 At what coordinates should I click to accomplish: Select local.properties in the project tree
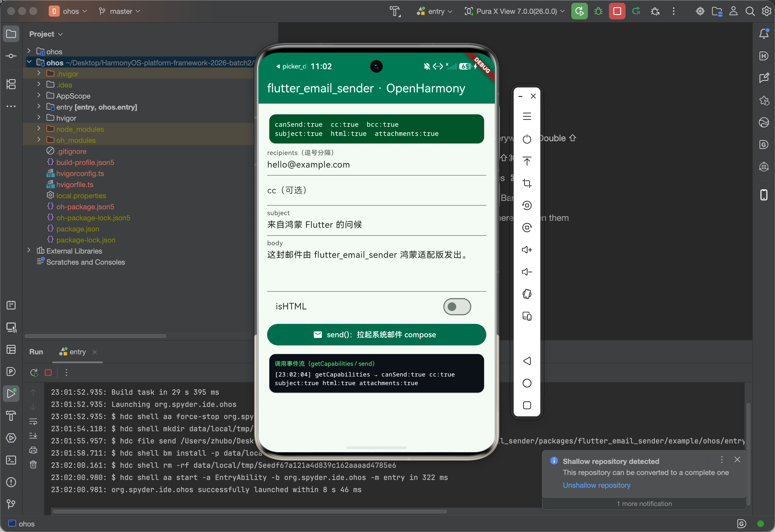pyautogui.click(x=81, y=196)
